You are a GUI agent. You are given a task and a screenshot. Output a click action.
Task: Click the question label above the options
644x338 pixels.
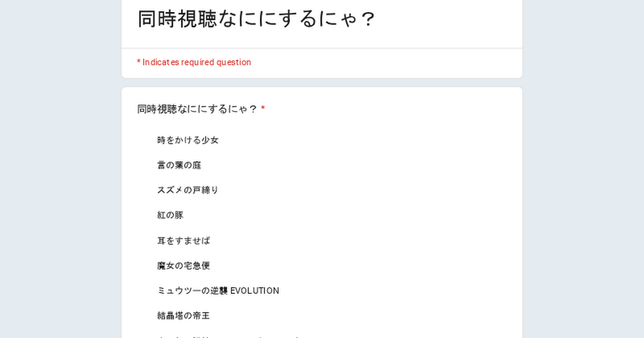click(x=197, y=109)
